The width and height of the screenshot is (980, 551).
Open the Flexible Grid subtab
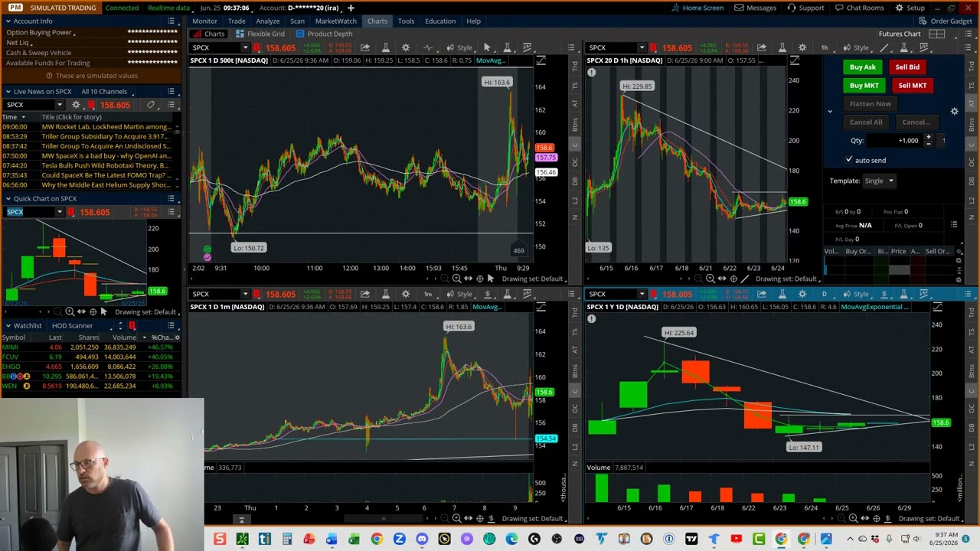pos(260,34)
